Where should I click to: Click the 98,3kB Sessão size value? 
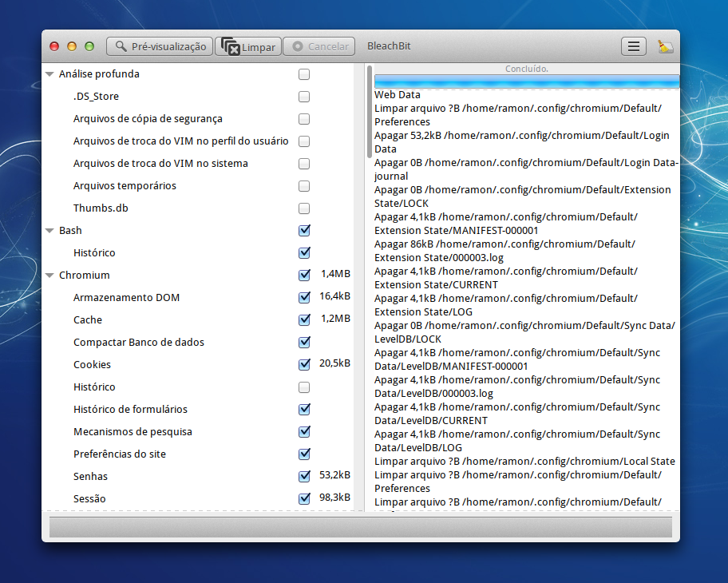(x=334, y=498)
